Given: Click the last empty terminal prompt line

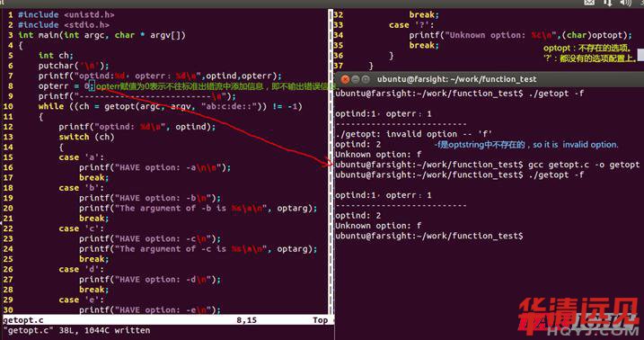Looking at the screenshot, I should point(429,236).
